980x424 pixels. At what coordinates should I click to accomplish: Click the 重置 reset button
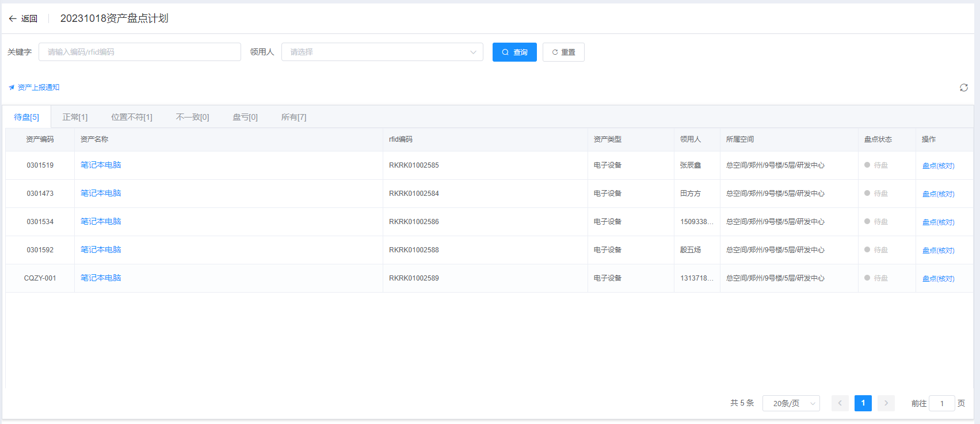point(563,52)
